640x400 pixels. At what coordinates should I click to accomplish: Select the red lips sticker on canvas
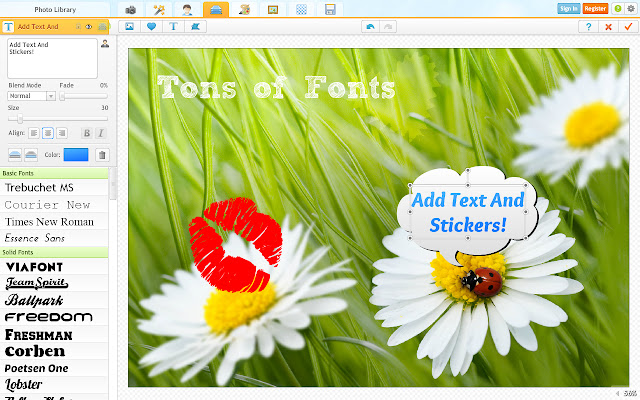pos(236,245)
